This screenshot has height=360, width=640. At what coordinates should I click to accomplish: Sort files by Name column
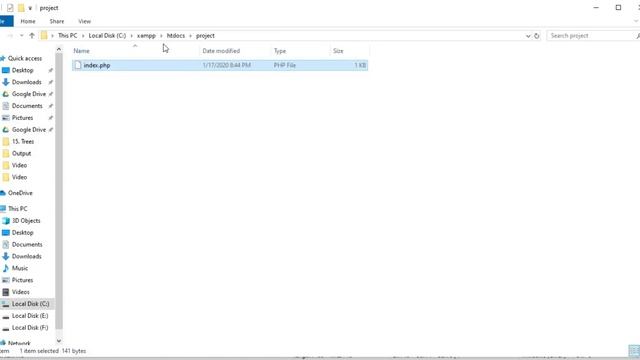(x=82, y=51)
